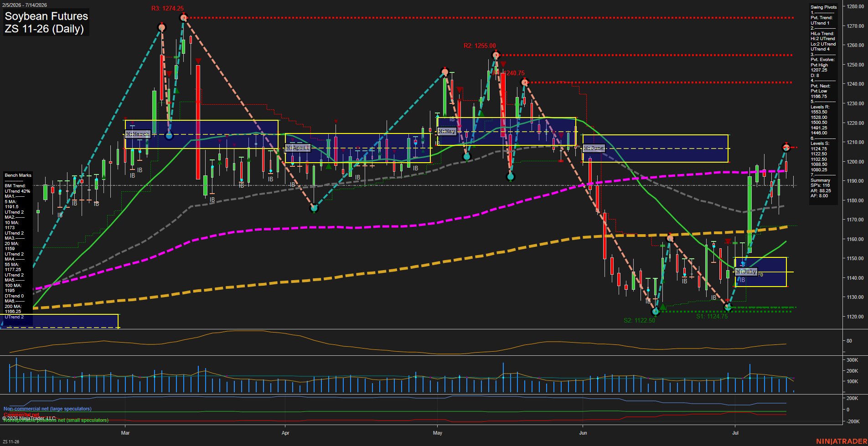Click the Bench Marks panel heading
868x446 pixels.
[18, 175]
